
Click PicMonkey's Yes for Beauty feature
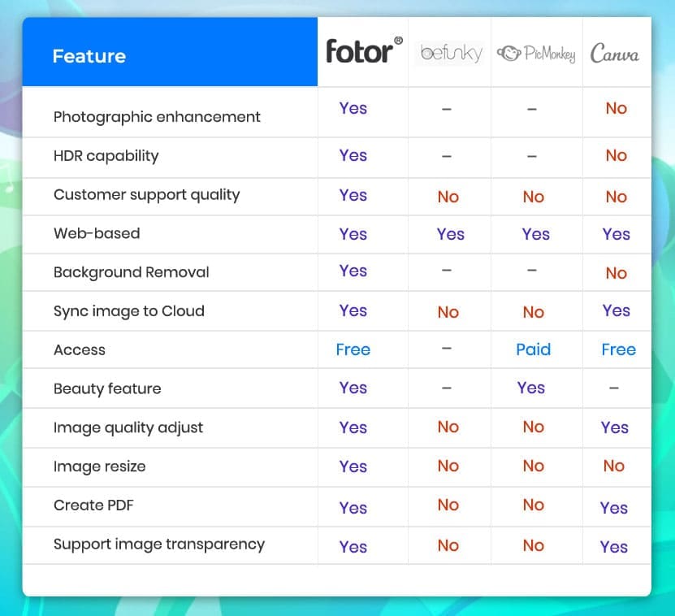[531, 388]
